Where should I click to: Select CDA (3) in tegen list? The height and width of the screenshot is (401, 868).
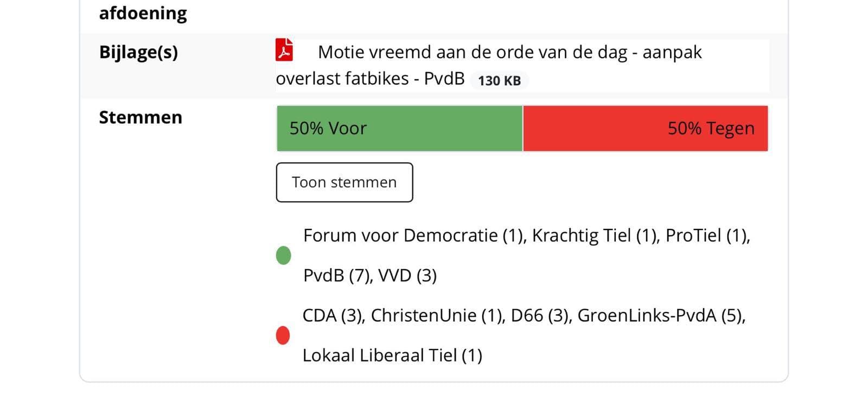tap(333, 315)
